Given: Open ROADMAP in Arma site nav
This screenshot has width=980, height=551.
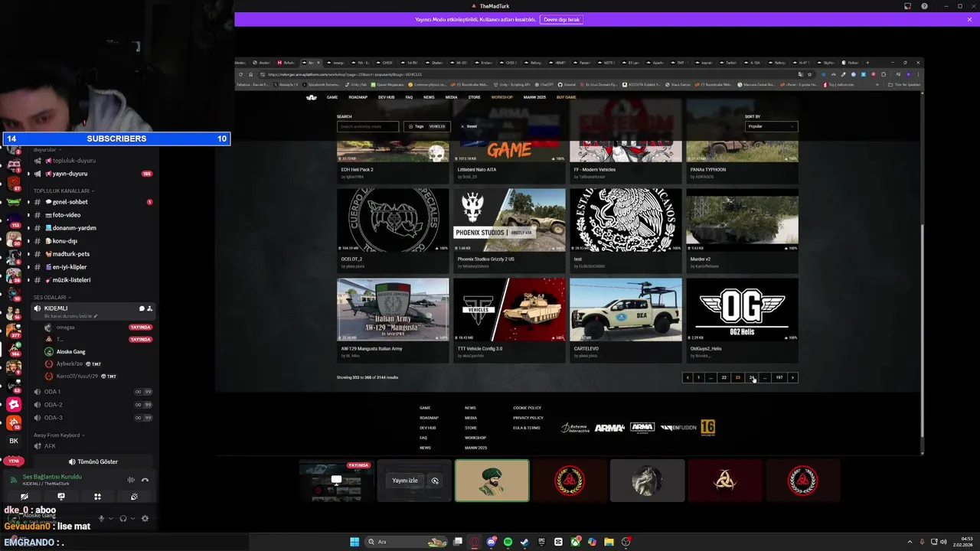Looking at the screenshot, I should [358, 97].
